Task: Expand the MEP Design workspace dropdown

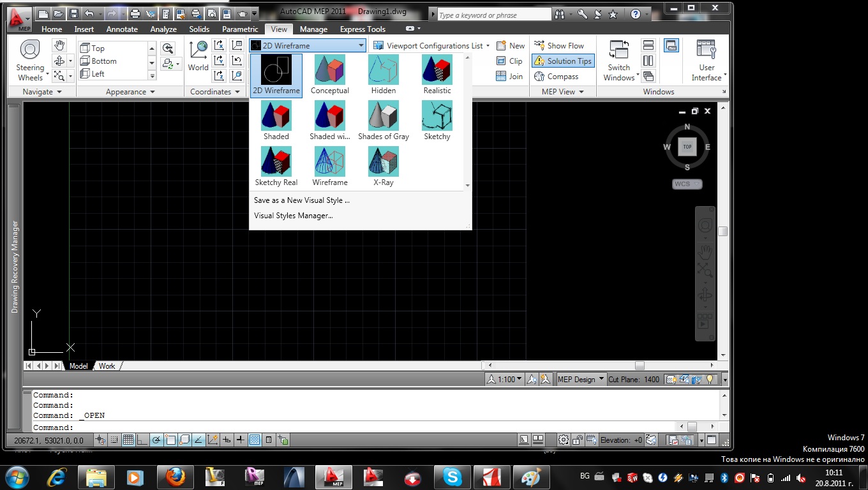Action: point(580,379)
